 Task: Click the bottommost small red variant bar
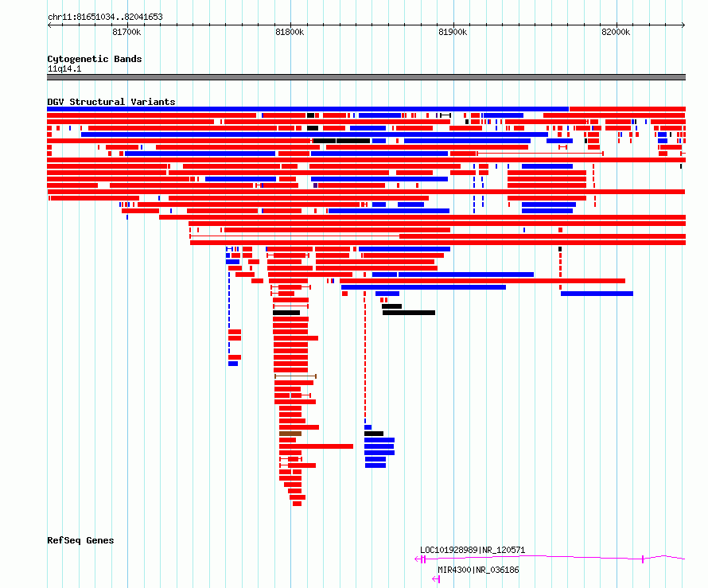click(297, 504)
